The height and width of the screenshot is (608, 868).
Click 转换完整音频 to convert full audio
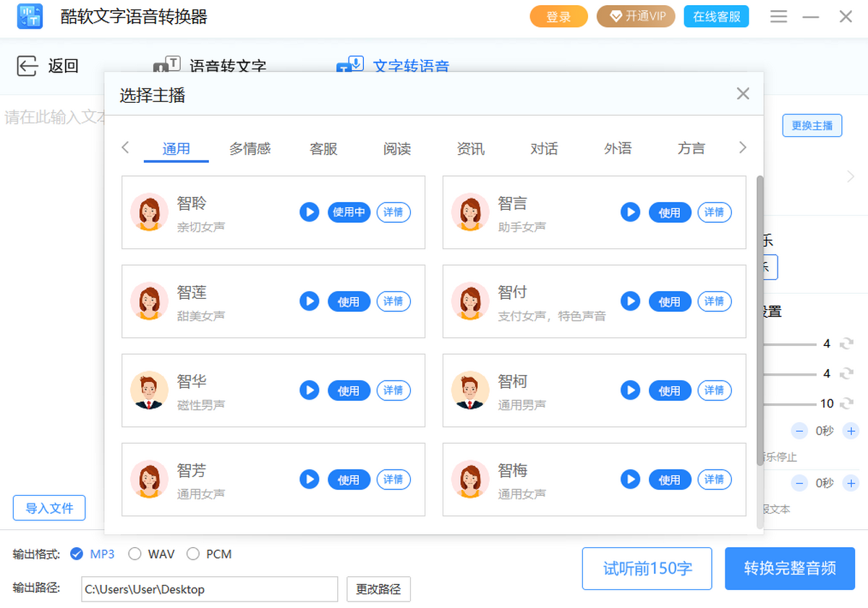pyautogui.click(x=790, y=569)
